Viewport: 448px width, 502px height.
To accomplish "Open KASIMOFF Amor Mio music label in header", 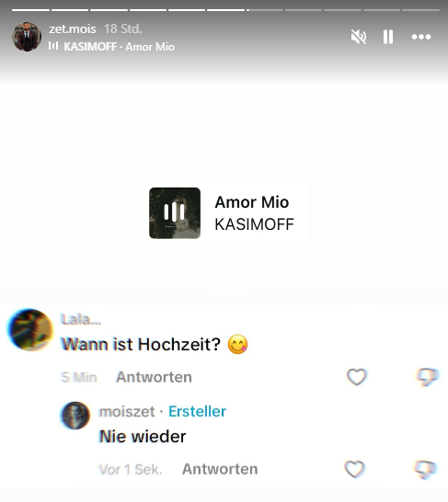I will pos(119,47).
